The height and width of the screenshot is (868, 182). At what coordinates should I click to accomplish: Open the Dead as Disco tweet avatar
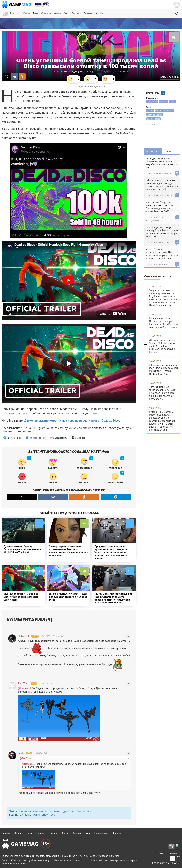click(x=15, y=149)
